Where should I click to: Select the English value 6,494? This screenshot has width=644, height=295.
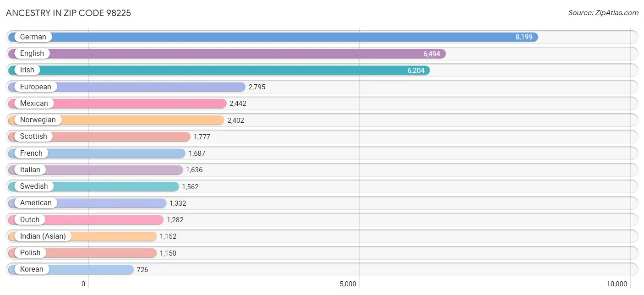point(431,54)
